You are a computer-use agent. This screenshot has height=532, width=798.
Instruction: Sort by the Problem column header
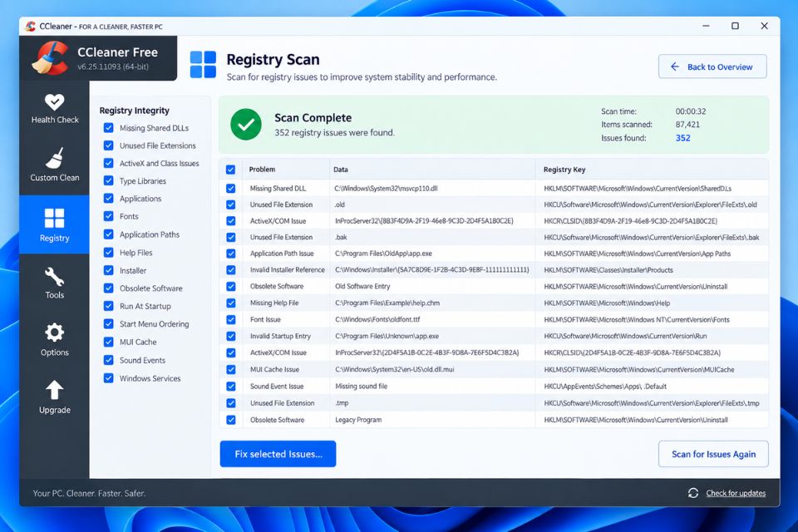pyautogui.click(x=262, y=170)
